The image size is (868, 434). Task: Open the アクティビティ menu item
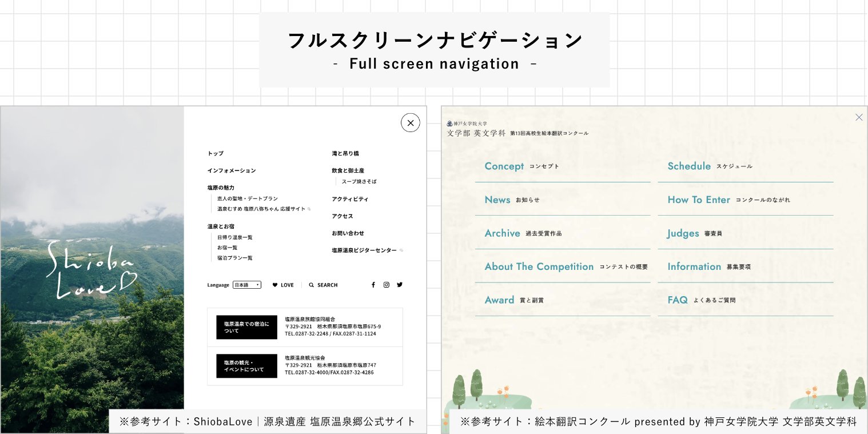(350, 199)
